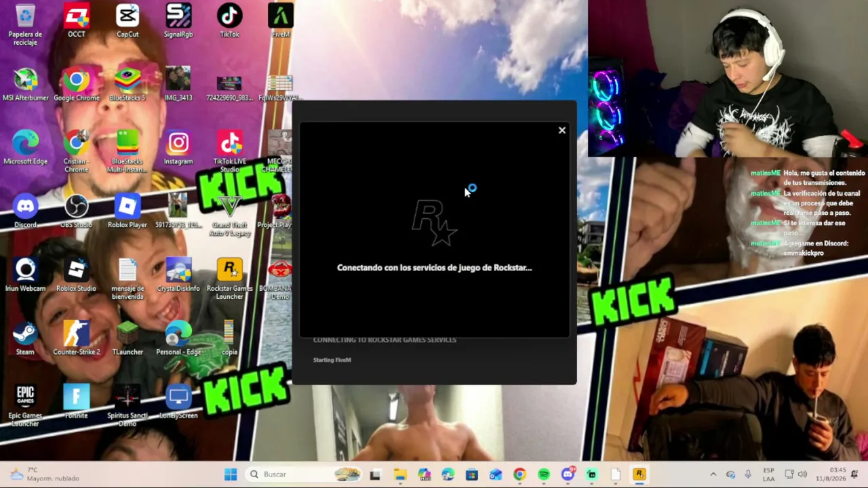Select the Rockstar Games Launcher desktop icon
This screenshot has width=868, height=488.
[x=229, y=279]
